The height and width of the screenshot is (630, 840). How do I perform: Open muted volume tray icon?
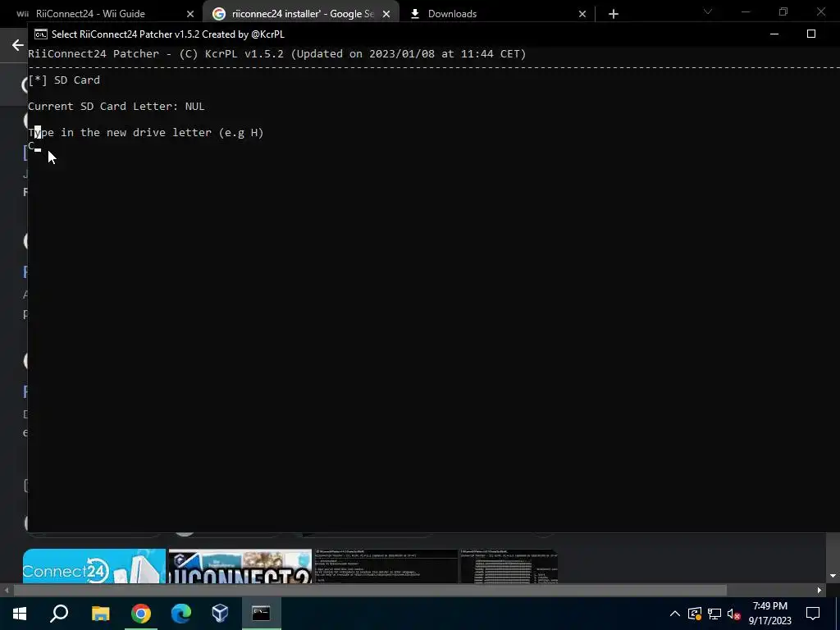(734, 614)
